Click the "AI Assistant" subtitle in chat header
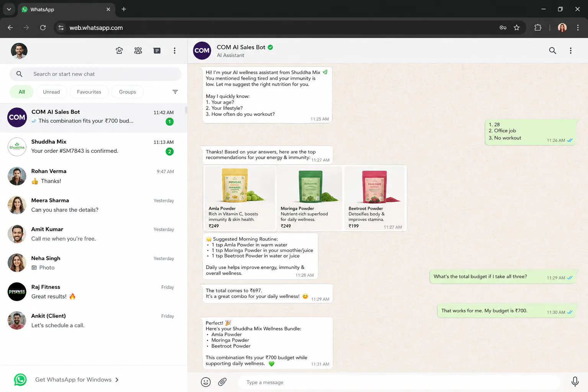The width and height of the screenshot is (588, 392). [x=230, y=55]
